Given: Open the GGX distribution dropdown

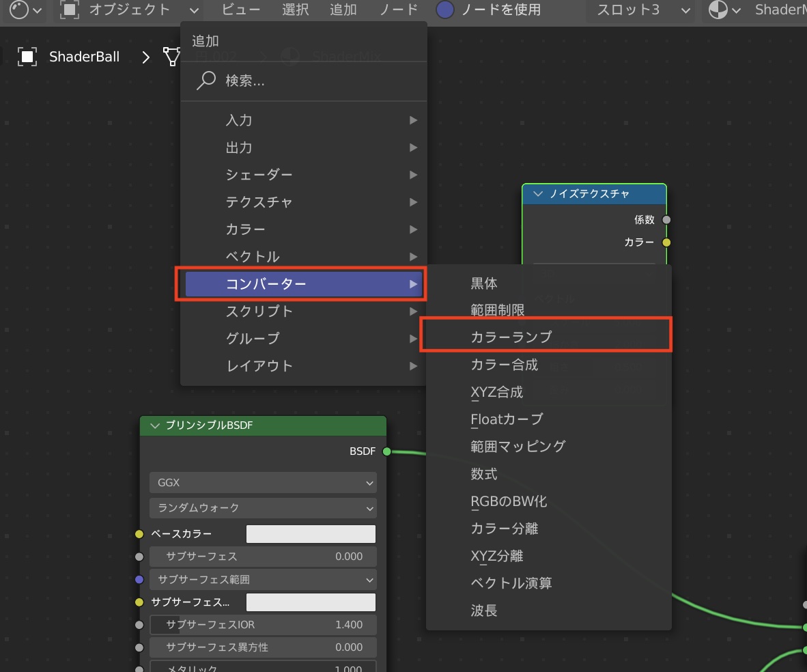Looking at the screenshot, I should (262, 483).
